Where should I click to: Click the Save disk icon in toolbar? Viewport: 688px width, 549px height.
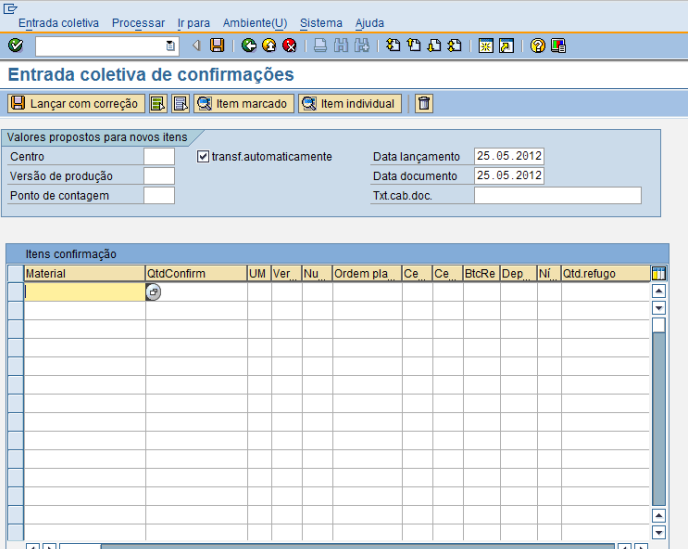click(217, 46)
